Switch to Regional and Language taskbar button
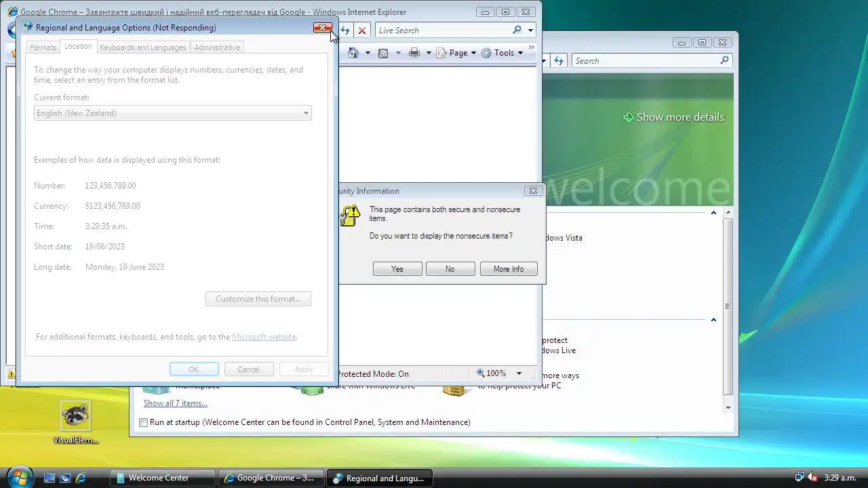 (379, 478)
